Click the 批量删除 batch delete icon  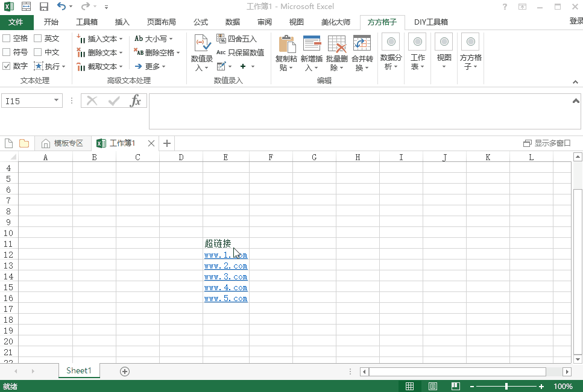336,45
